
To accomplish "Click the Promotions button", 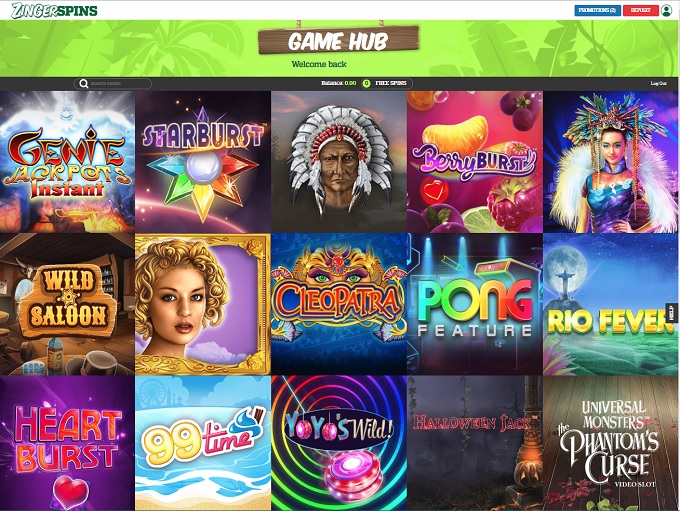I will point(597,10).
